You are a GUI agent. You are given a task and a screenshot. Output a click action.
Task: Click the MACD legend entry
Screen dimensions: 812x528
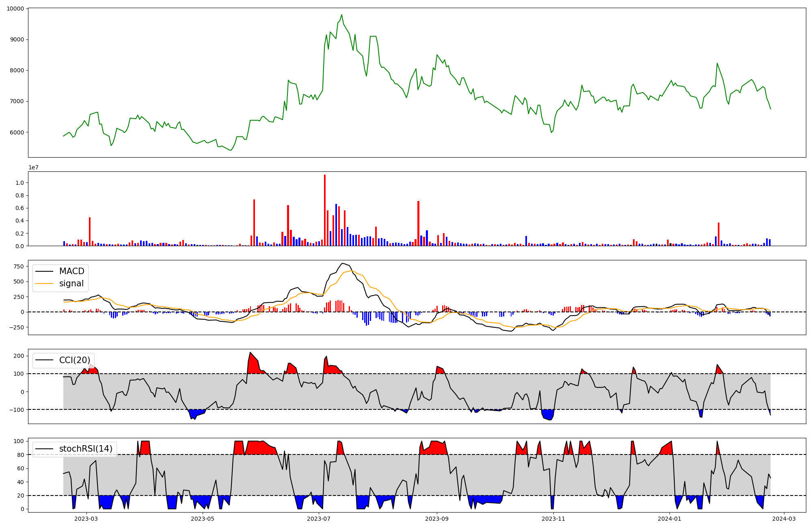(71, 271)
